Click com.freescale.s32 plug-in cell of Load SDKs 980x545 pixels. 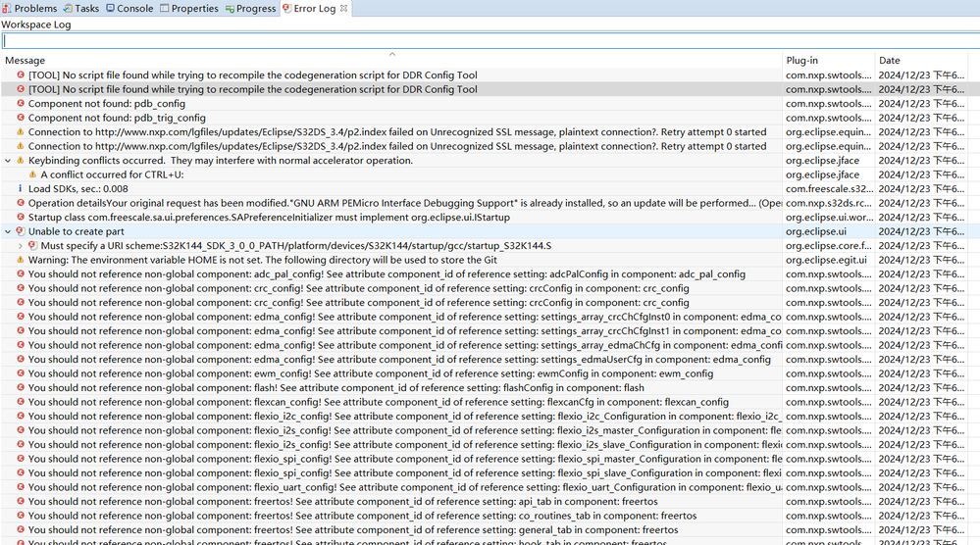829,189
